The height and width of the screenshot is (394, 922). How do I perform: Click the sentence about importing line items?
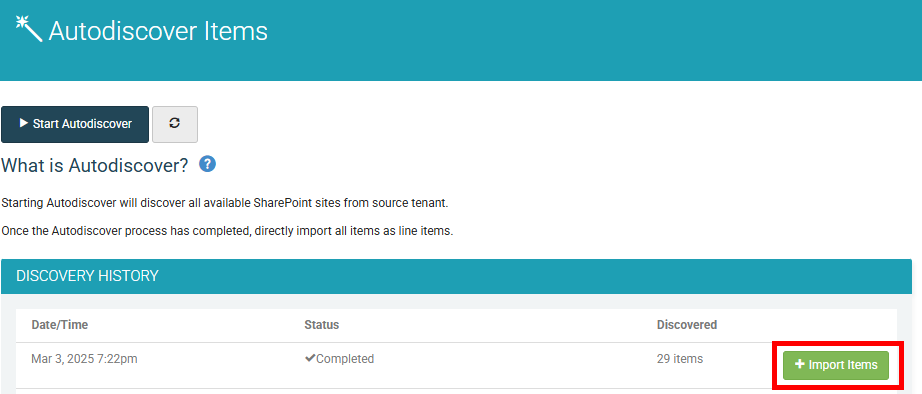click(x=228, y=231)
